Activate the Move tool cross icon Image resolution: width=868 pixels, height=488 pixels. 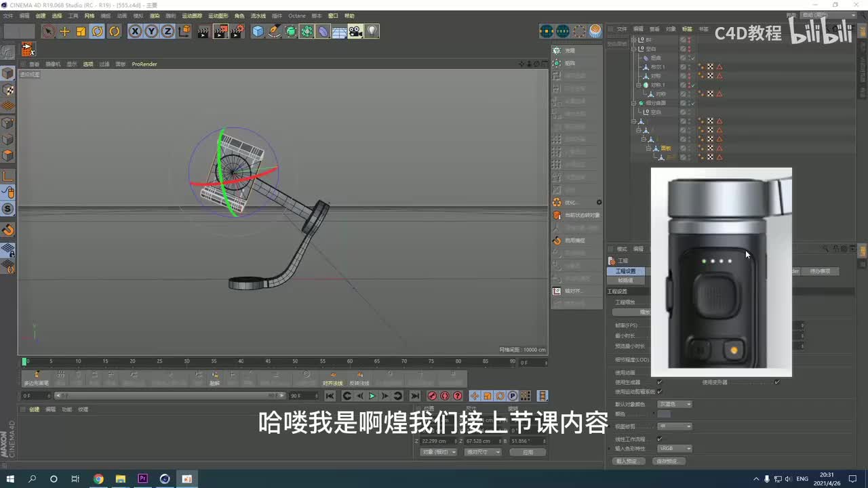click(x=65, y=31)
